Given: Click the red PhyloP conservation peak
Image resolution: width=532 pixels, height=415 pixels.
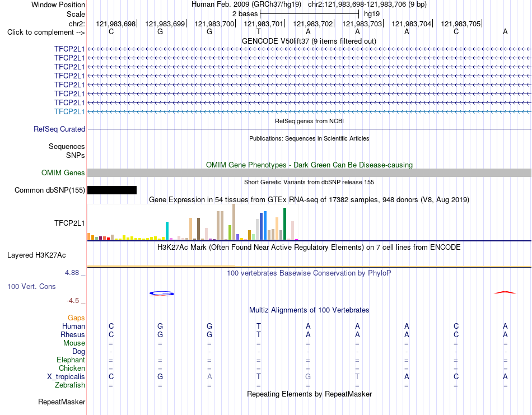Looking at the screenshot, I should (x=505, y=292).
